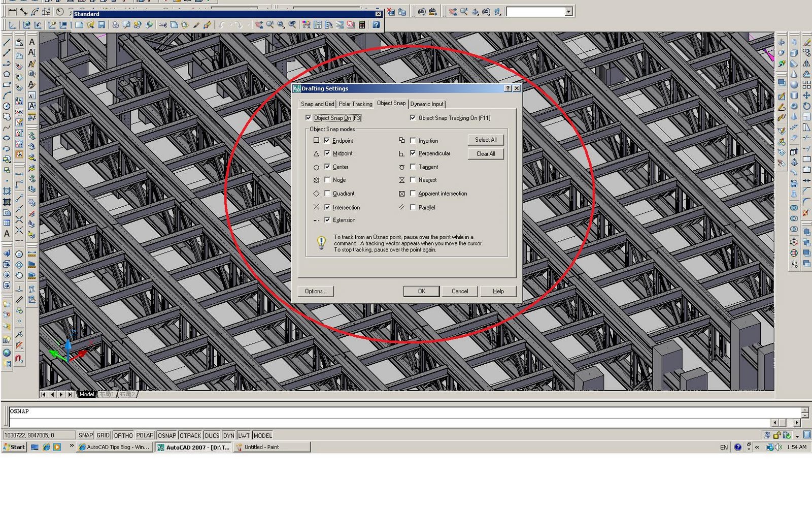This screenshot has width=812, height=508.
Task: Click the Pan Realtime hand icon in Standard toolbar
Action: pyautogui.click(x=259, y=25)
